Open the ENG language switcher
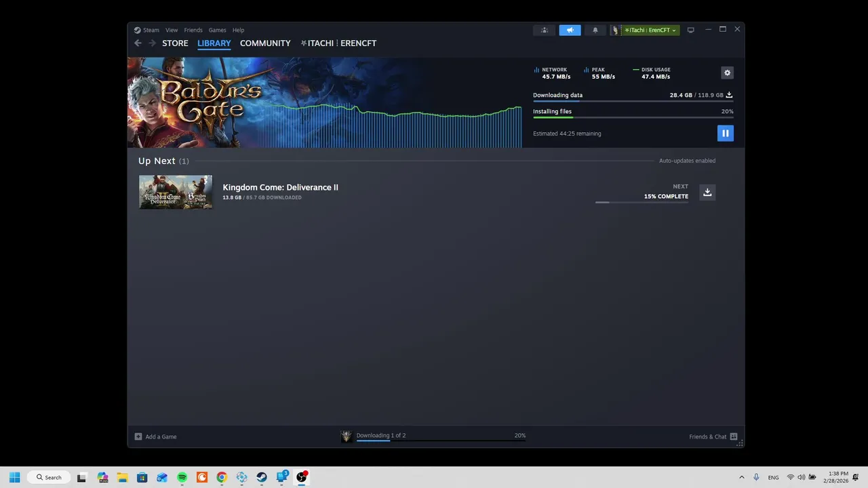Image resolution: width=868 pixels, height=488 pixels. (x=773, y=477)
